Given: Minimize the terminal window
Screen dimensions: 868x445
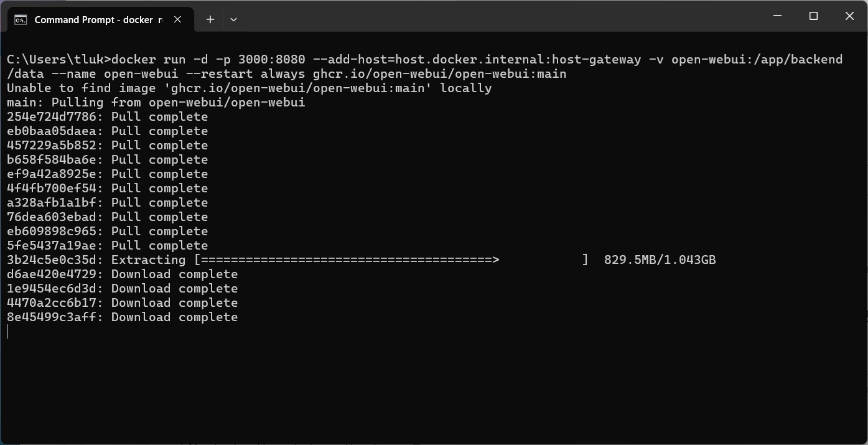Looking at the screenshot, I should [777, 16].
